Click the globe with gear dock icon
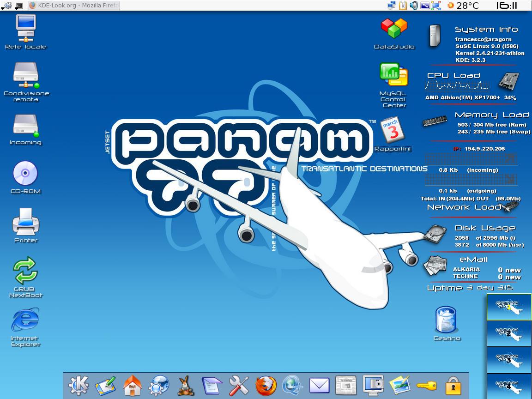 [159, 386]
